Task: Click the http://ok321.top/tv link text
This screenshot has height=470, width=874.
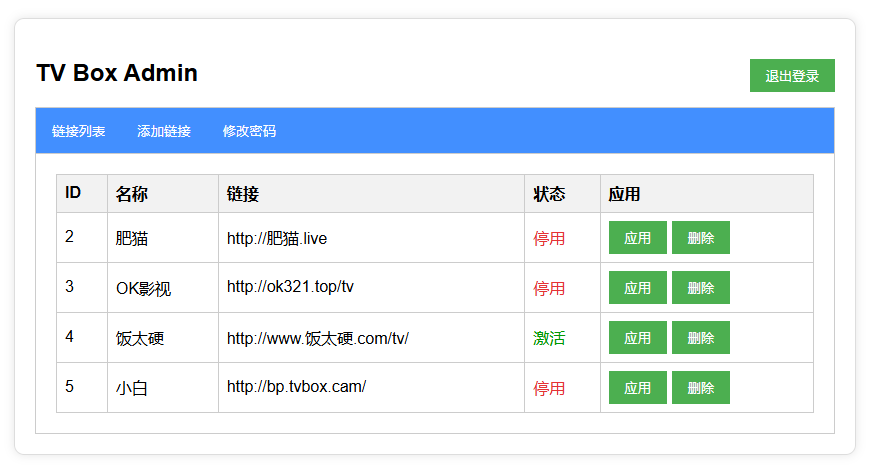Action: click(290, 287)
